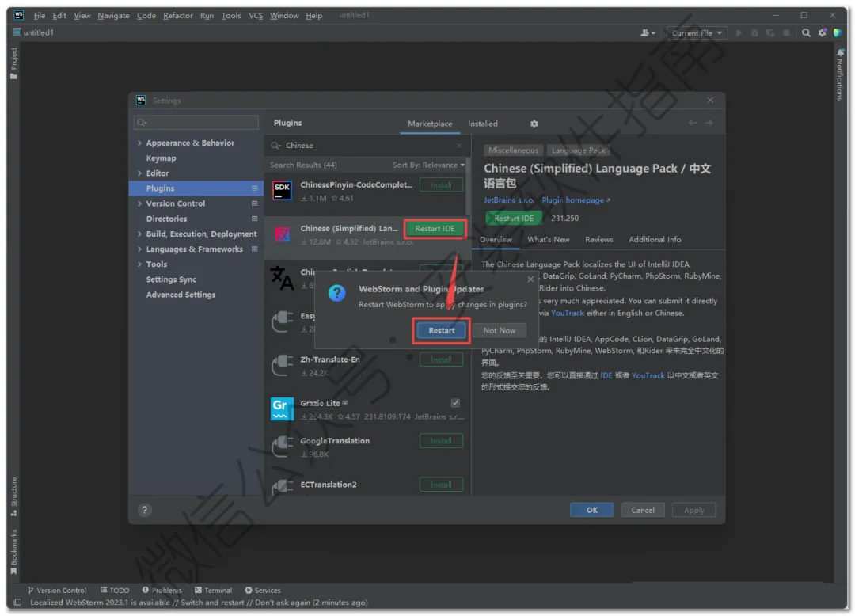Expand the Editor settings node

pyautogui.click(x=139, y=173)
